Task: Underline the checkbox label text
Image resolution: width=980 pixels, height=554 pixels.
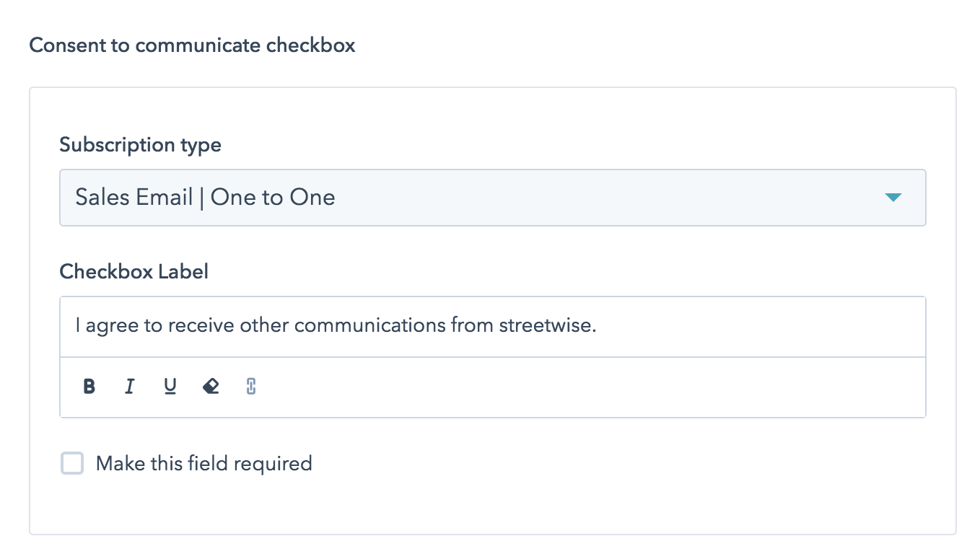Action: point(170,387)
